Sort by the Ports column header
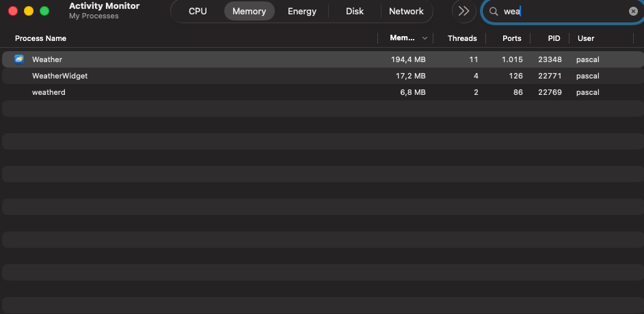 (512, 38)
